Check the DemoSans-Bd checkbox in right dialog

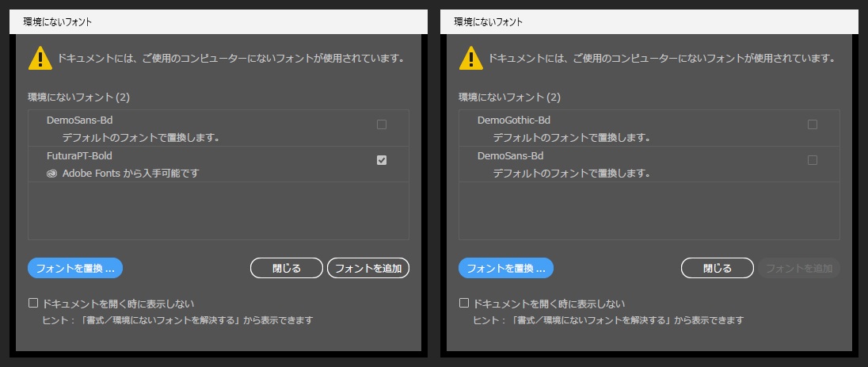click(x=812, y=160)
